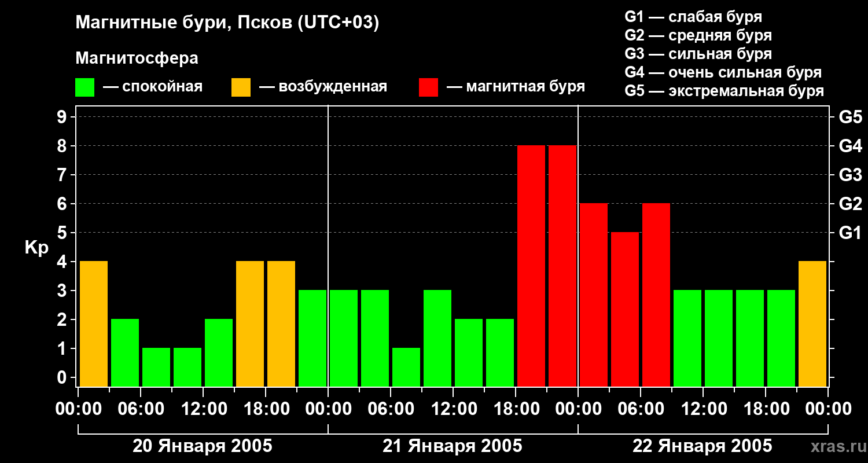Select the red 00:00–03:00 bar on 22 Января

(x=594, y=295)
